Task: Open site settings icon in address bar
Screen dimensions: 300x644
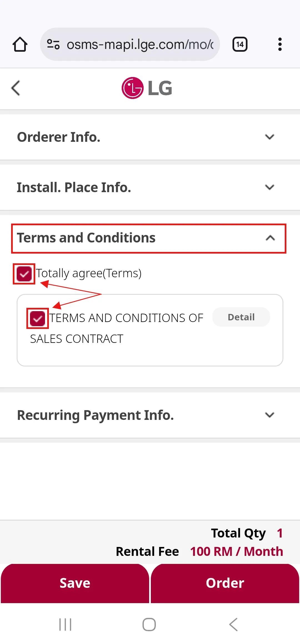Action: (x=53, y=44)
